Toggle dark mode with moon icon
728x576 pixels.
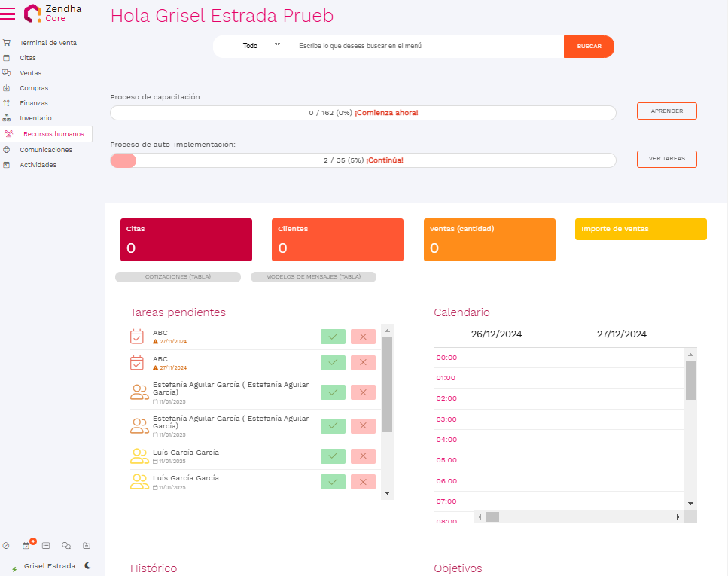[x=88, y=565]
